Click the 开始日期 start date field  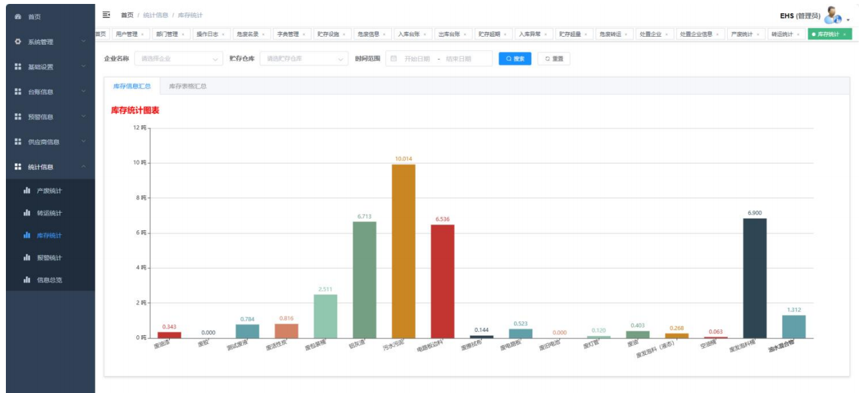coord(417,59)
